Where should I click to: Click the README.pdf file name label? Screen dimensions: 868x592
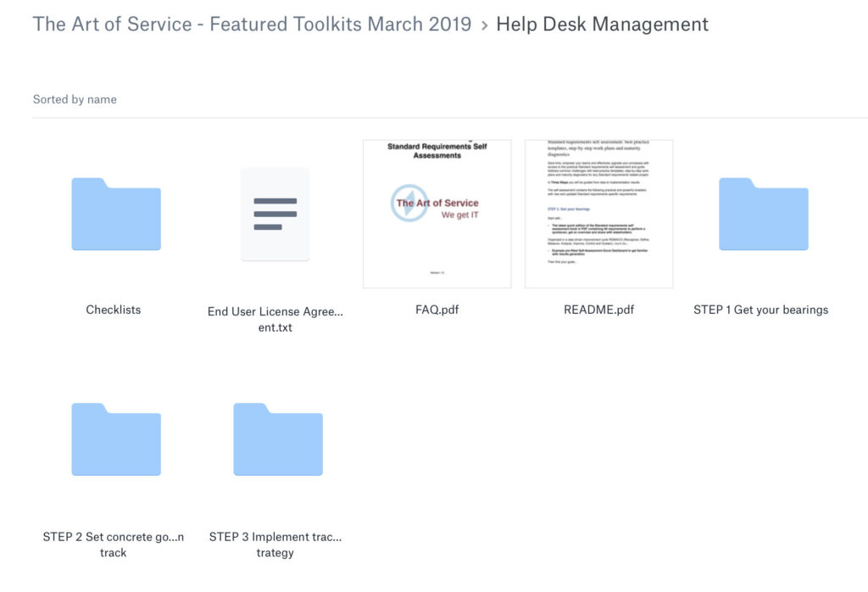(599, 310)
